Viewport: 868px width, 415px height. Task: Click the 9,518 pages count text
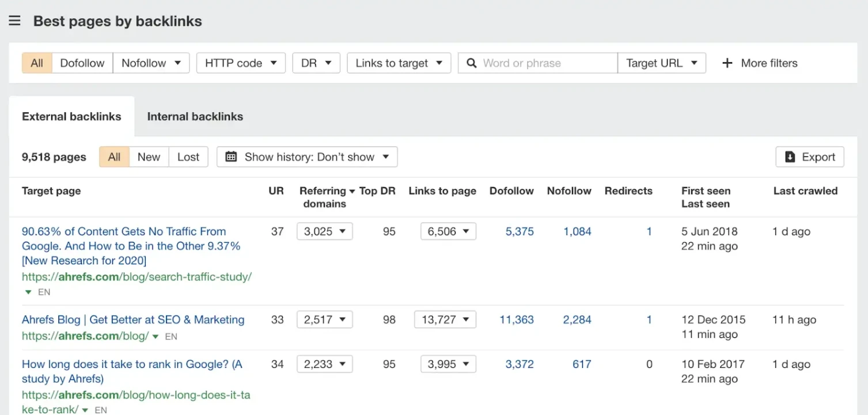coord(54,157)
